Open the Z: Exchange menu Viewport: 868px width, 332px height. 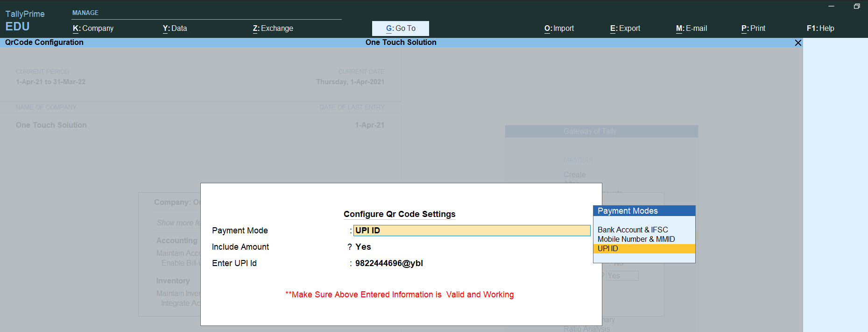tap(273, 29)
